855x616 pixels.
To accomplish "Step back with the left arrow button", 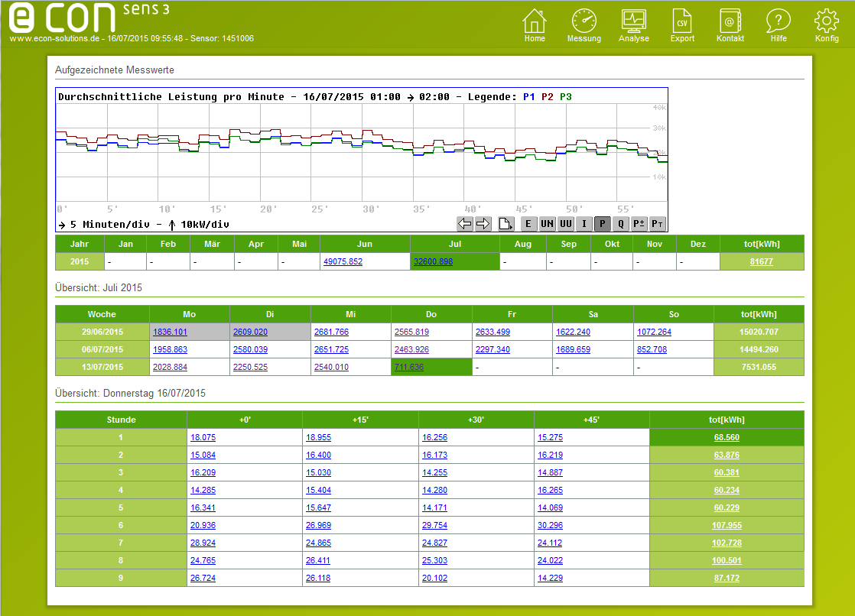I will tap(466, 223).
